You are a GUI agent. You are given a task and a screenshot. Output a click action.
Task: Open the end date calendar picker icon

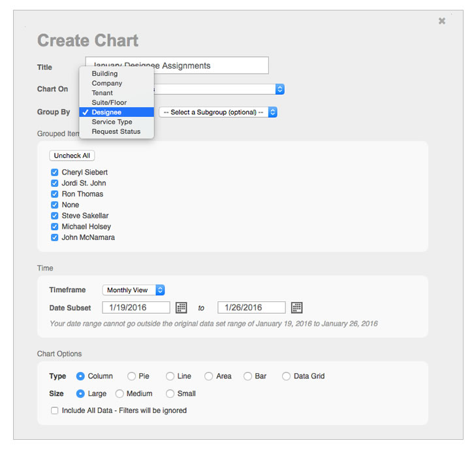point(296,308)
